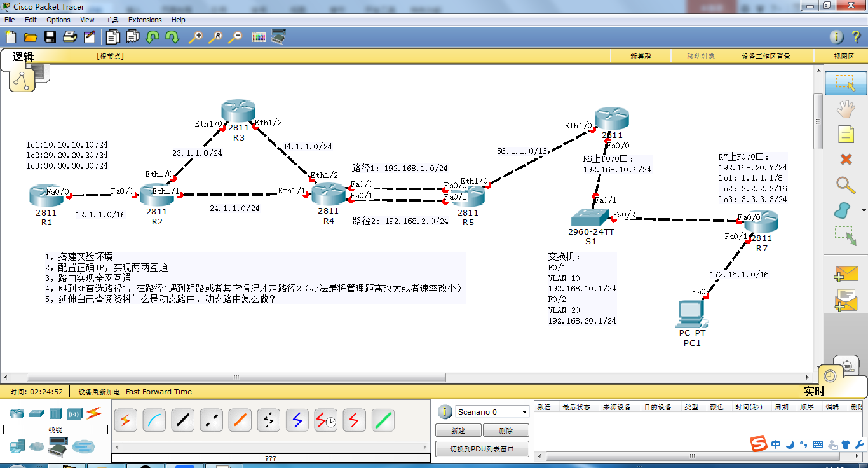Open the custom devices dialog icon
This screenshot has width=868, height=468.
click(278, 37)
